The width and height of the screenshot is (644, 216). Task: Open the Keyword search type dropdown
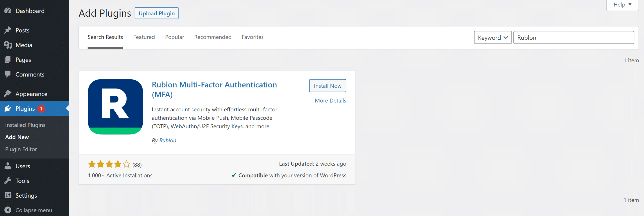tap(493, 38)
